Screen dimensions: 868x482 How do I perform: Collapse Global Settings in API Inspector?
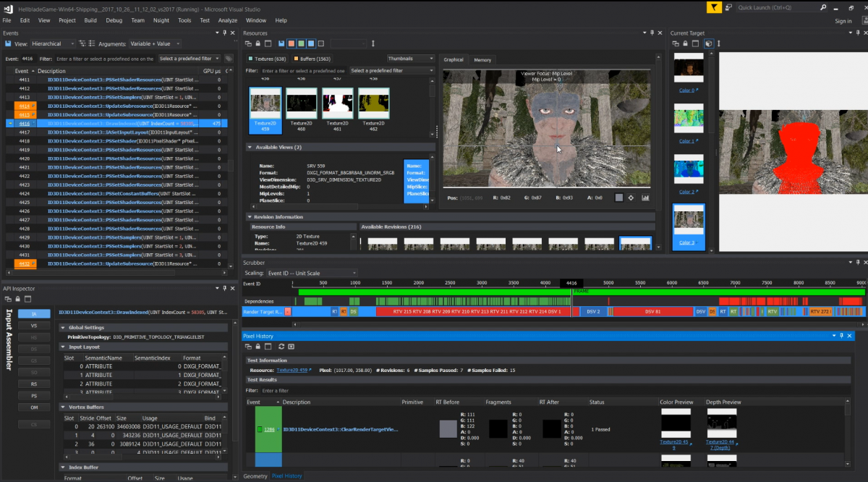click(x=63, y=327)
